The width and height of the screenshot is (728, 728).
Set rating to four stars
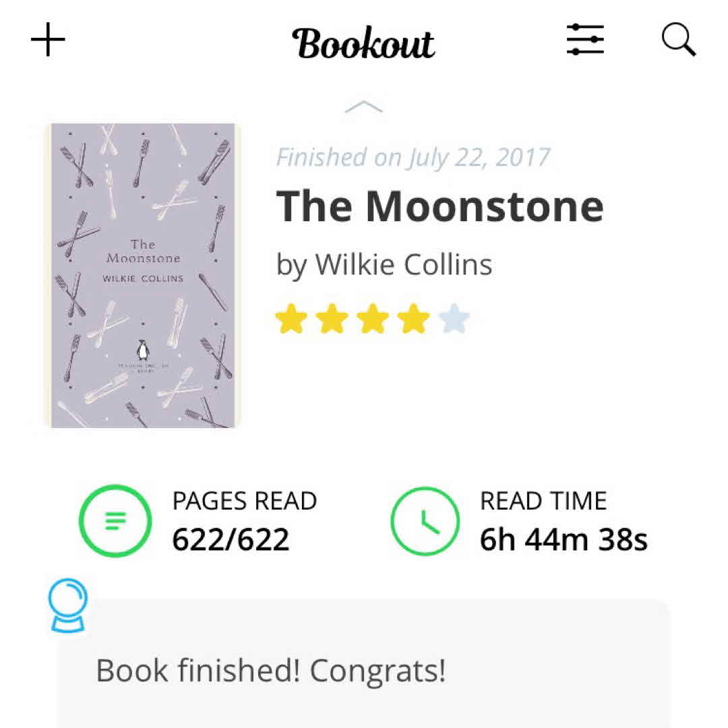click(413, 319)
